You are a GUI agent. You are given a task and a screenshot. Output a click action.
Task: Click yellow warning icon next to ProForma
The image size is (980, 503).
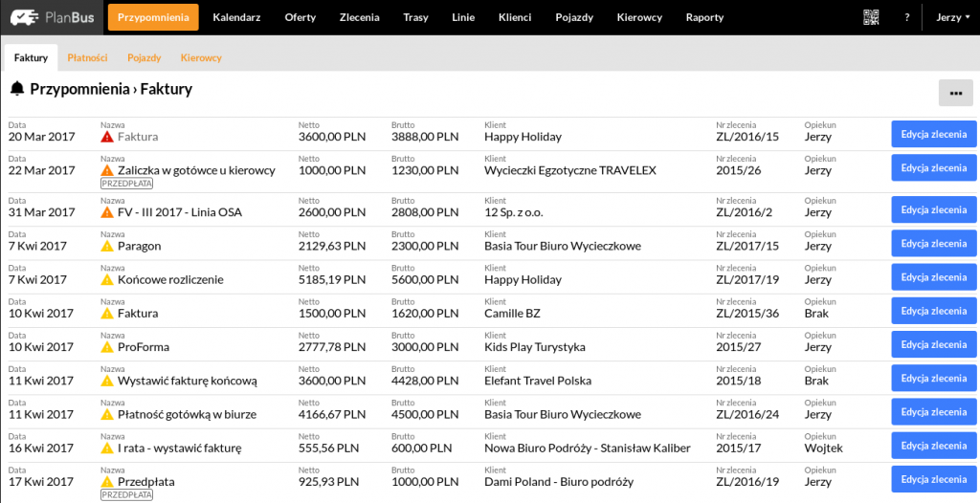pos(107,347)
